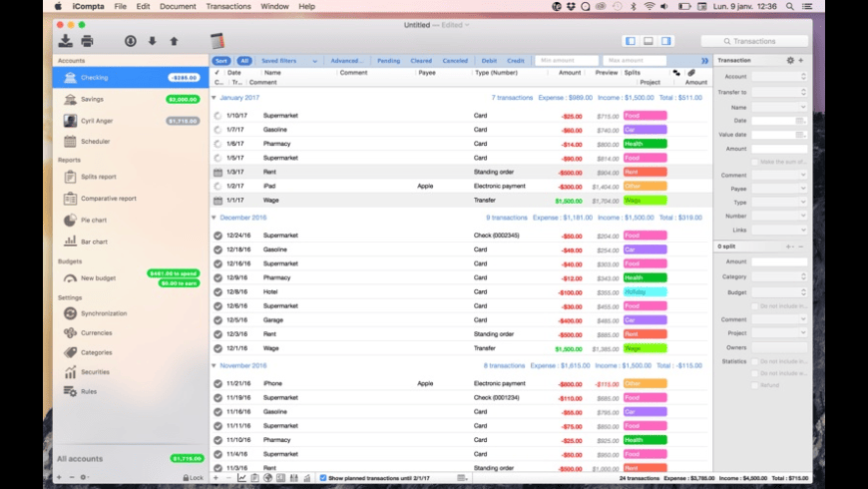Open the Category dropdown in split section
The width and height of the screenshot is (868, 489).
[x=779, y=276]
